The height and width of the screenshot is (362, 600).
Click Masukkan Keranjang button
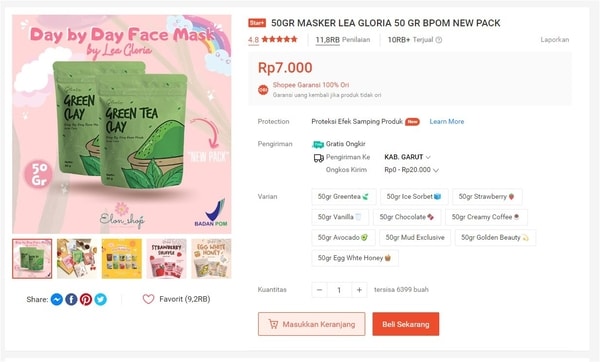click(x=311, y=324)
